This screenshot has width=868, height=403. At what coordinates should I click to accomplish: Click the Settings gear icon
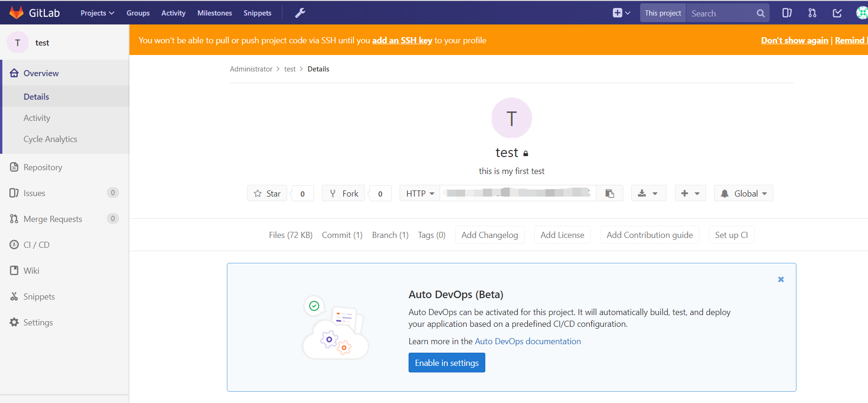[14, 322]
